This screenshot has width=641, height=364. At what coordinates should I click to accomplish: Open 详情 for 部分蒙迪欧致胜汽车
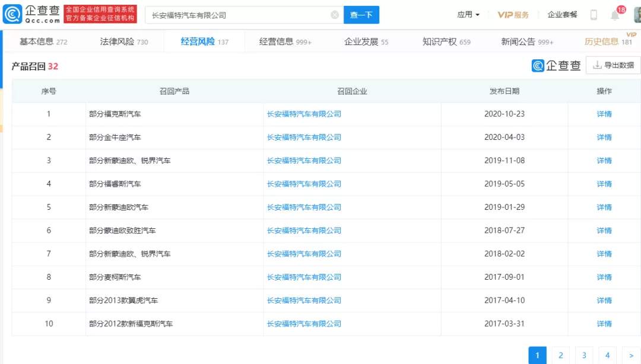point(604,231)
